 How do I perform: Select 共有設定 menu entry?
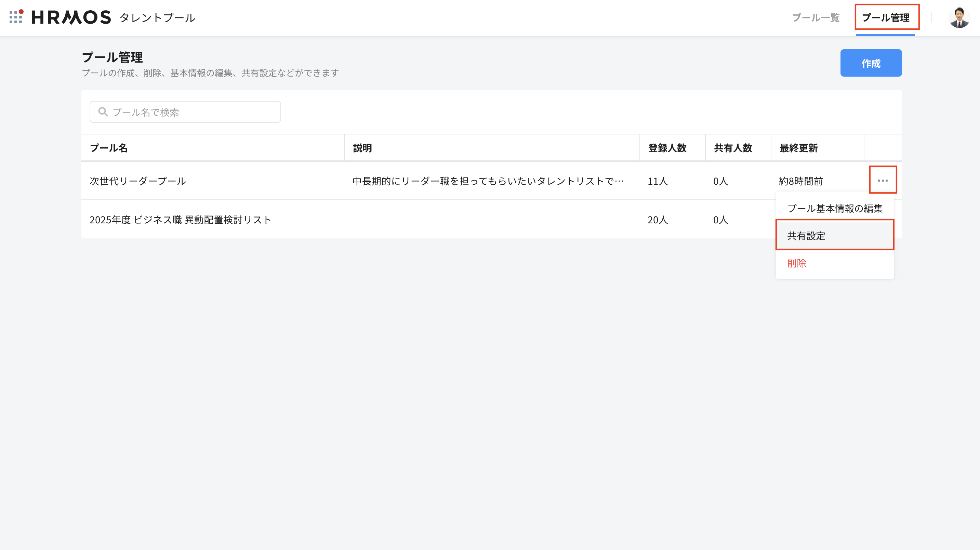click(x=835, y=236)
